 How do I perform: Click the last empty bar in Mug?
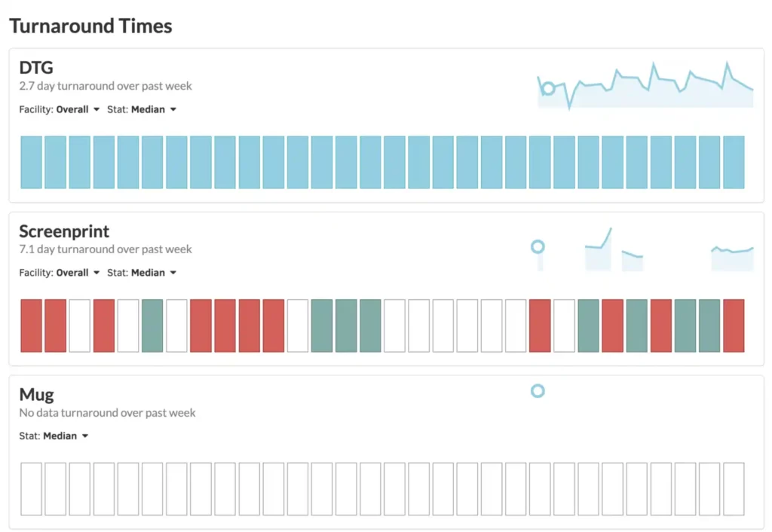(x=734, y=489)
